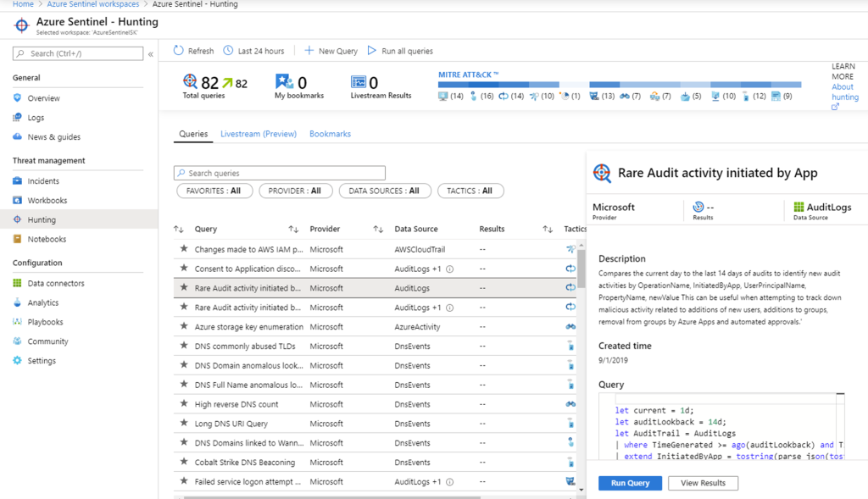
Task: Click the New Query plus icon
Action: click(x=309, y=50)
